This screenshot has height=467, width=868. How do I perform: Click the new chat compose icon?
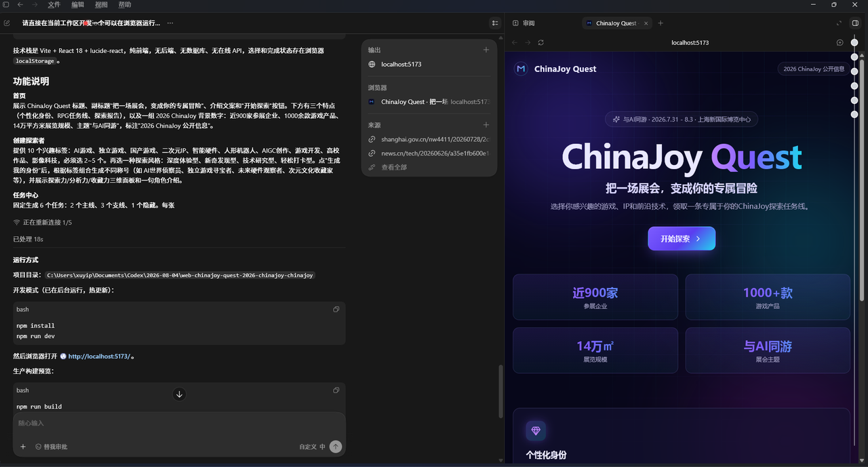coord(7,23)
